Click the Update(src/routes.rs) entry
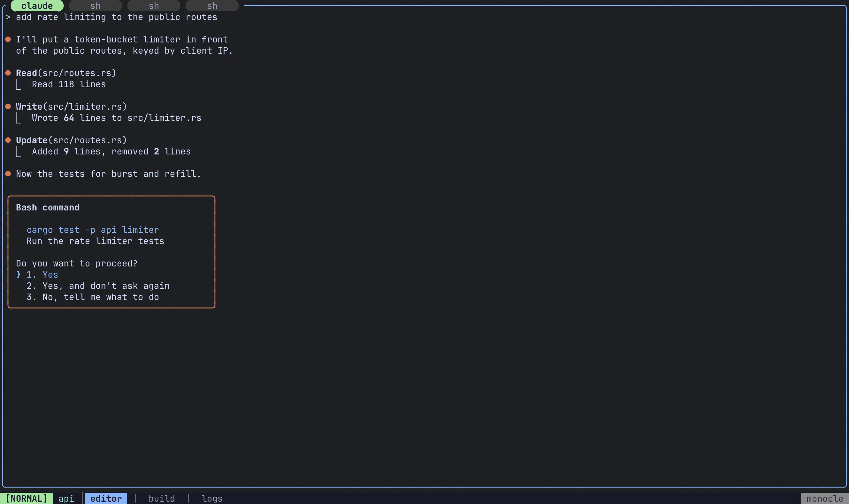The height and width of the screenshot is (504, 849). (71, 140)
